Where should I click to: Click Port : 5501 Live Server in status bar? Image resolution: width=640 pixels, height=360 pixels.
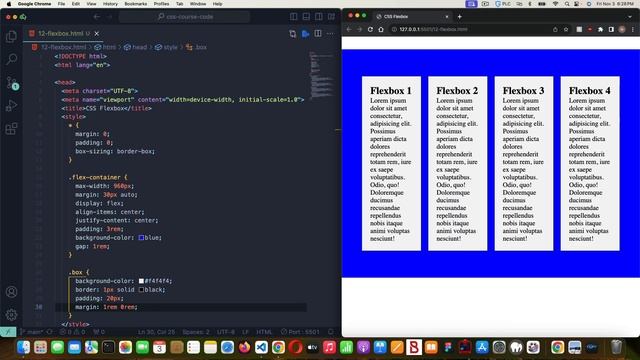coord(300,332)
